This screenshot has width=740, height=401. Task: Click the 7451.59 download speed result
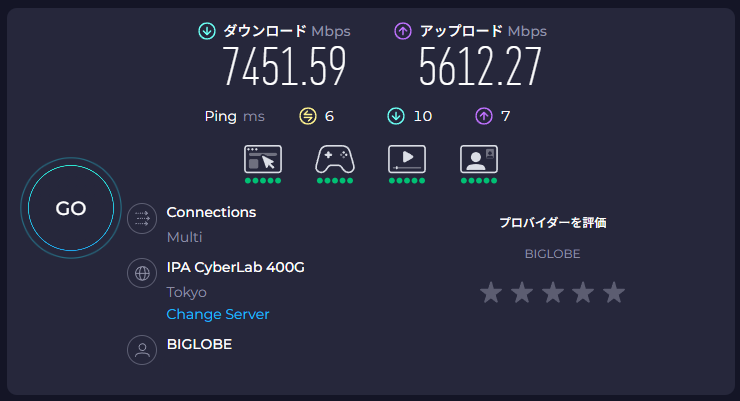pyautogui.click(x=285, y=67)
